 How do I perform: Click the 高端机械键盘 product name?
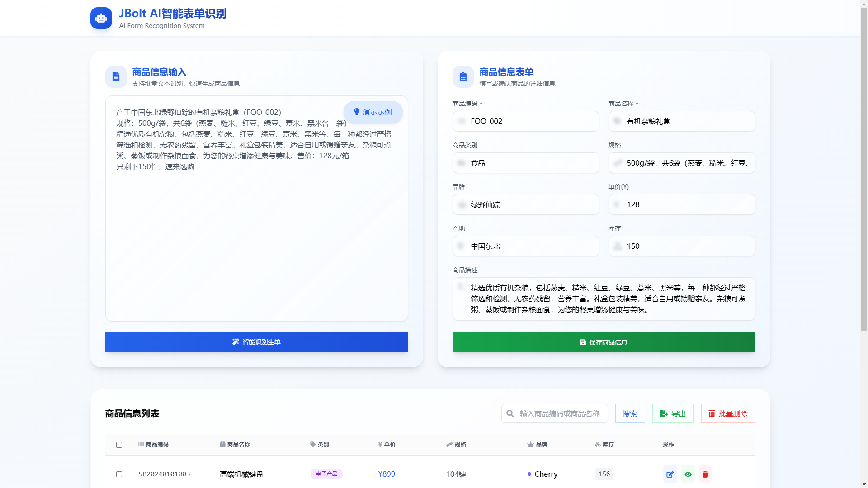click(x=241, y=474)
